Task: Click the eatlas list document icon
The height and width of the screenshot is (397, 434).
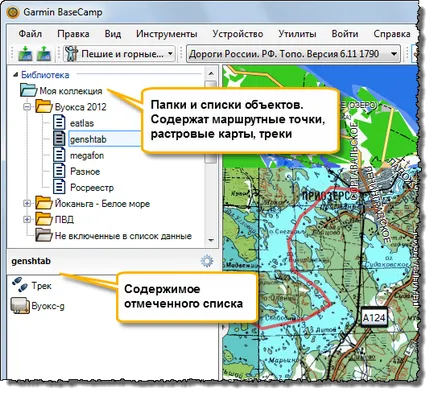Action: click(59, 122)
